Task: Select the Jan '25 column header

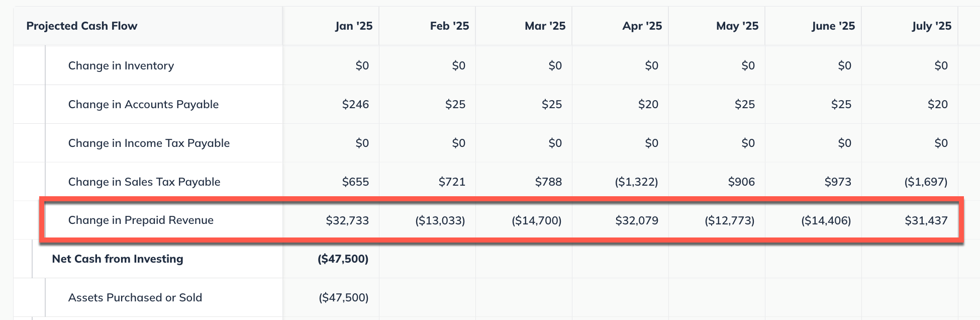Action: pos(354,26)
